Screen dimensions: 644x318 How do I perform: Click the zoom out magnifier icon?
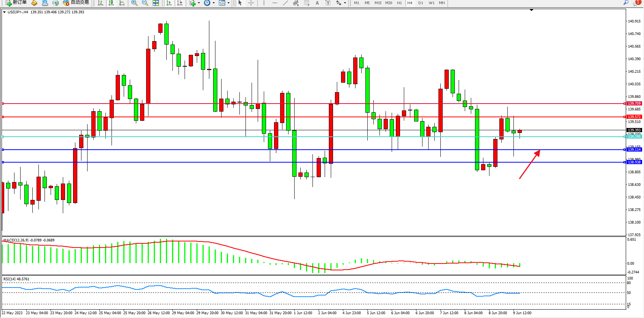click(x=145, y=3)
